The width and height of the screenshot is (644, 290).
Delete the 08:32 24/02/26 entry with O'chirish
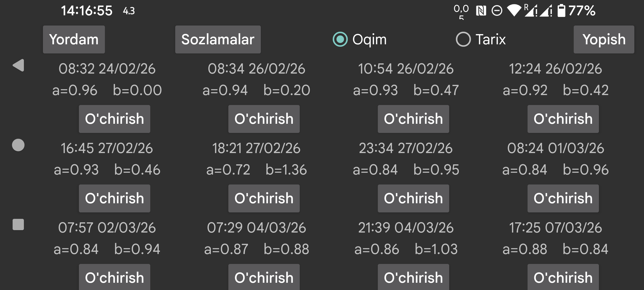point(114,119)
